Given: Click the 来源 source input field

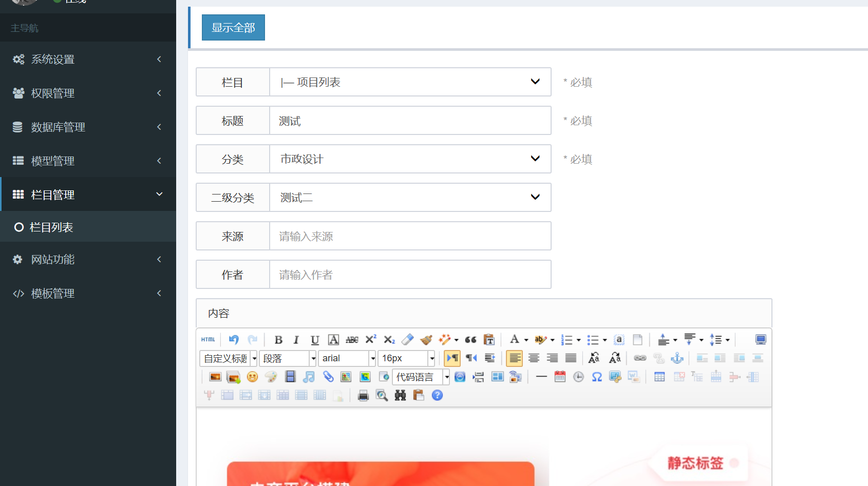Looking at the screenshot, I should click(x=410, y=236).
